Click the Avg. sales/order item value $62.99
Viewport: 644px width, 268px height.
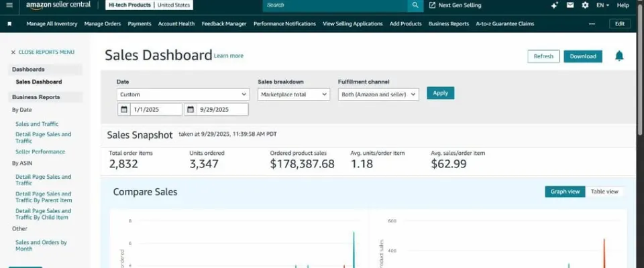[449, 164]
